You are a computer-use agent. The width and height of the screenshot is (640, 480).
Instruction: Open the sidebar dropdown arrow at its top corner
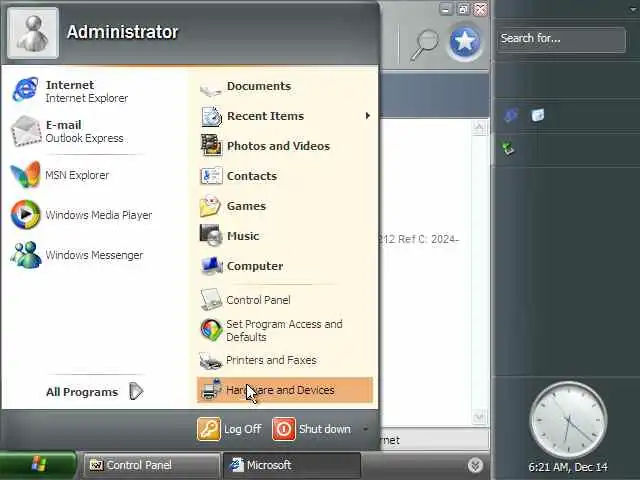point(634,9)
